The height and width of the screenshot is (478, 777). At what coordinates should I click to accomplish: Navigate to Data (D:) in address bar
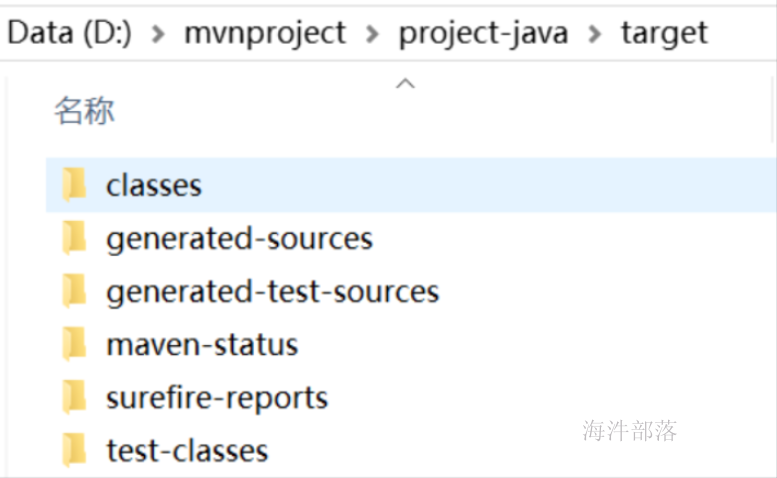70,34
